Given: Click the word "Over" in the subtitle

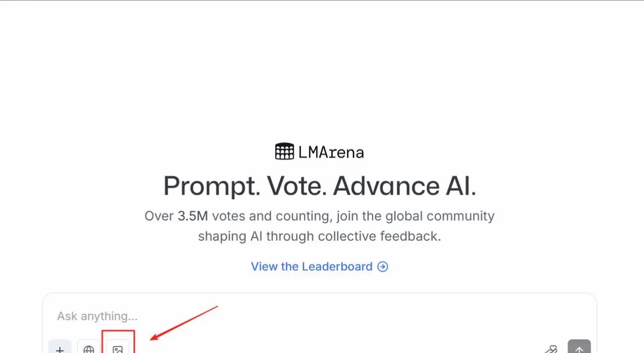Looking at the screenshot, I should [x=159, y=216].
